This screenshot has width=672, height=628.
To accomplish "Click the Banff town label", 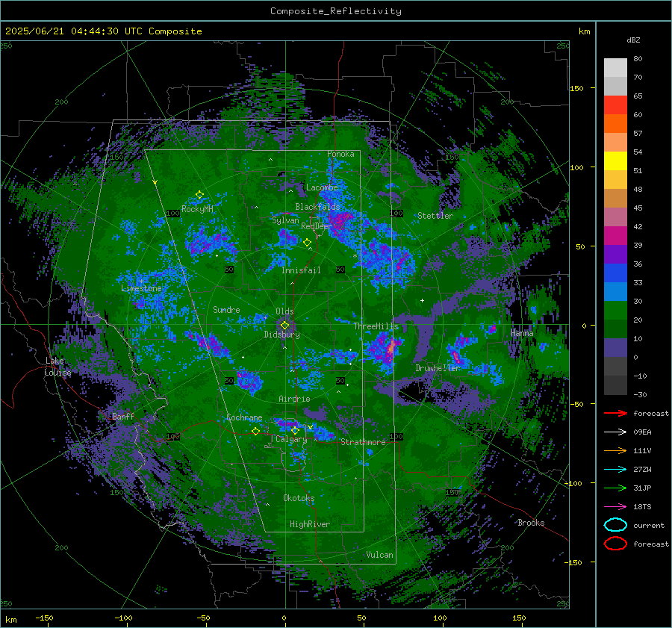I will [123, 416].
